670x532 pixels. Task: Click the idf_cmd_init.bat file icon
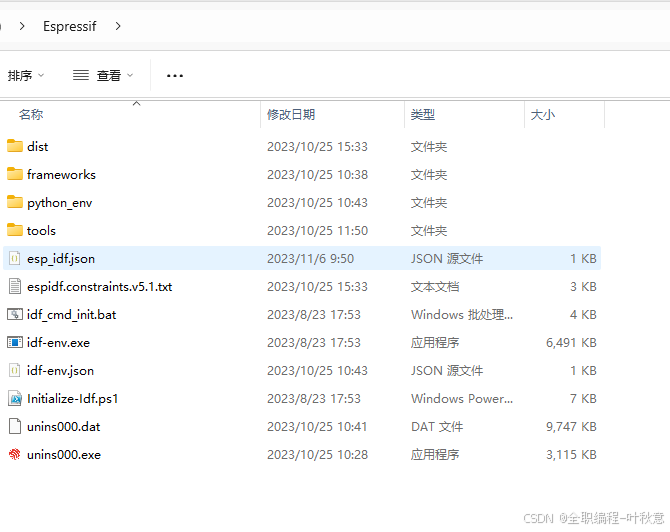pos(15,314)
